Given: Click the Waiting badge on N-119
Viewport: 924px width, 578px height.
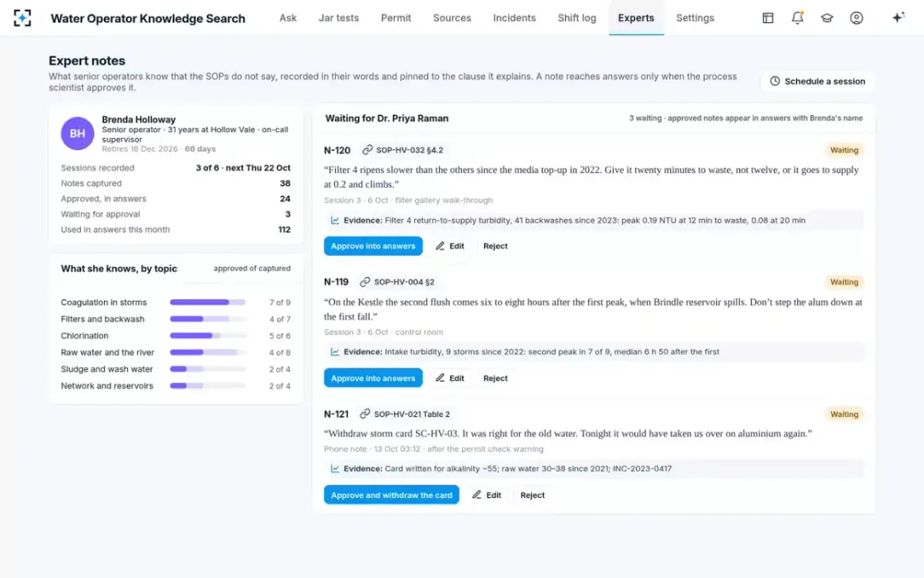Looking at the screenshot, I should [844, 282].
